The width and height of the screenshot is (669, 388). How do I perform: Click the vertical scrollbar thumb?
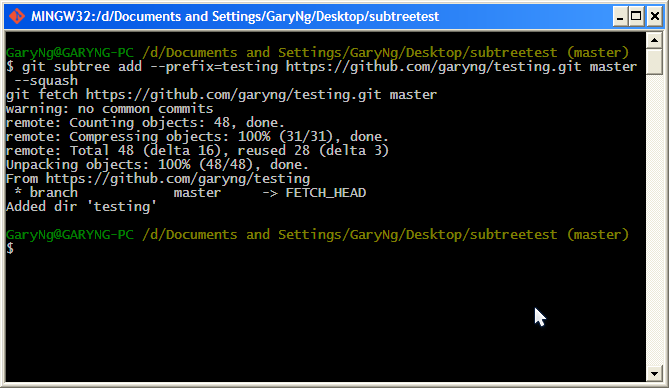(654, 62)
